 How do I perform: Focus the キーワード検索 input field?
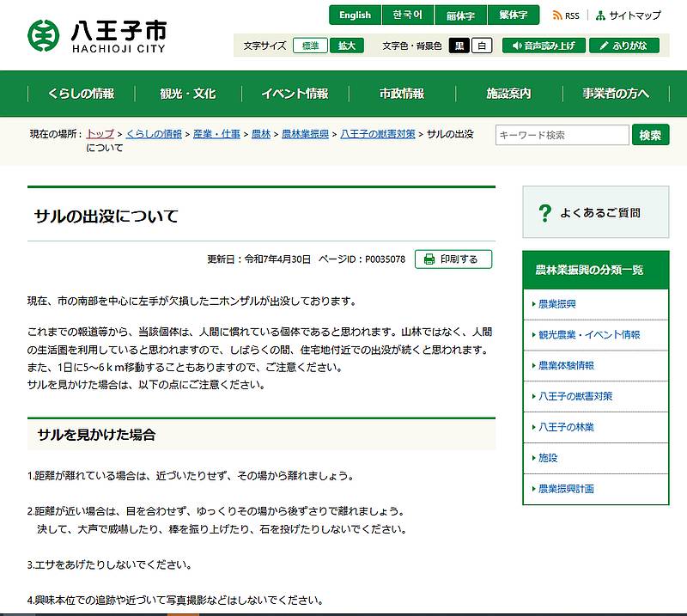click(562, 135)
